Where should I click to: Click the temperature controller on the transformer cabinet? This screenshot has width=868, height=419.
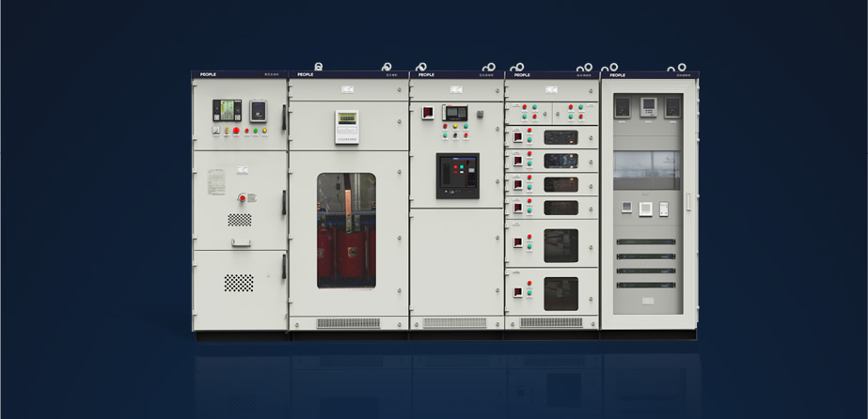(346, 127)
